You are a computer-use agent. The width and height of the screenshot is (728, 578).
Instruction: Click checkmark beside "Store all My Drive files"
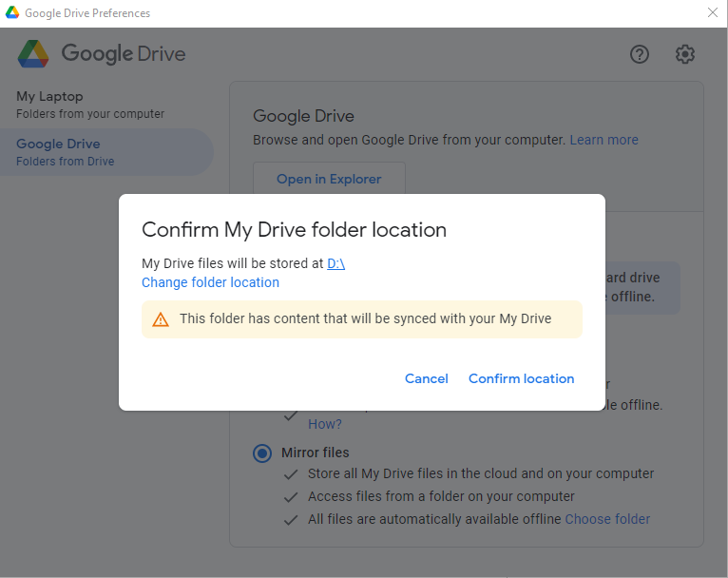point(291,473)
